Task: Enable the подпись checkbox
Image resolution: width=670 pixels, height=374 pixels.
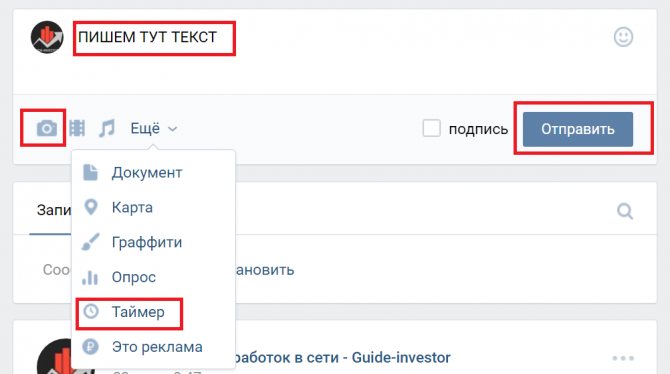Action: (x=431, y=128)
